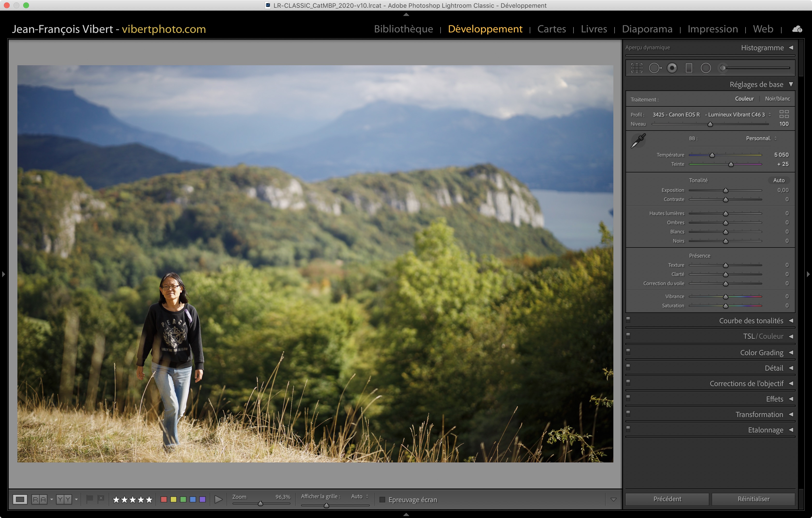812x518 pixels.
Task: Click the white balance eyedropper
Action: click(x=638, y=141)
